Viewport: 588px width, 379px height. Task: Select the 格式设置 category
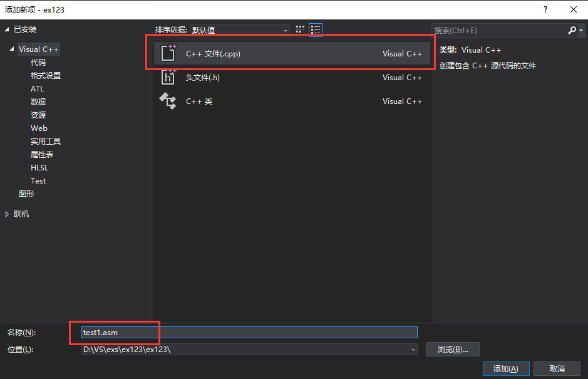click(x=45, y=75)
